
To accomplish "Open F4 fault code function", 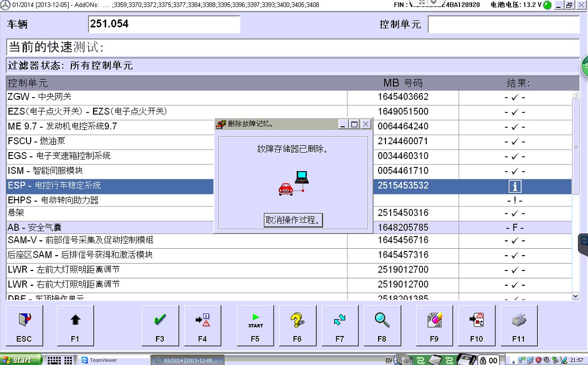I will coord(202,325).
